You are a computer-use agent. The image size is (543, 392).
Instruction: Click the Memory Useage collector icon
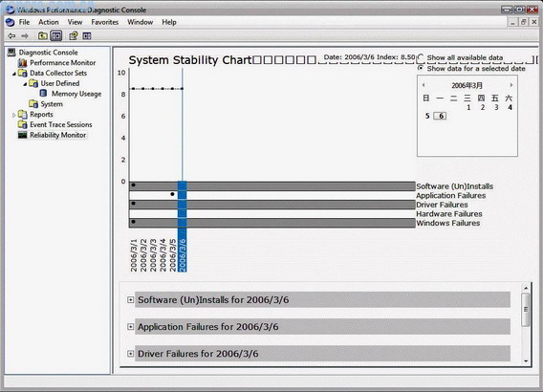43,94
